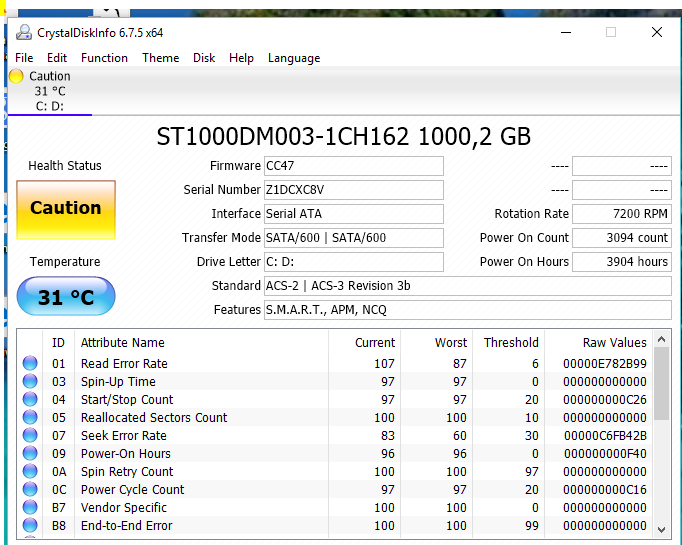Click the CrystalDiskInfo app icon in title bar
The height and width of the screenshot is (545, 682).
(x=24, y=33)
